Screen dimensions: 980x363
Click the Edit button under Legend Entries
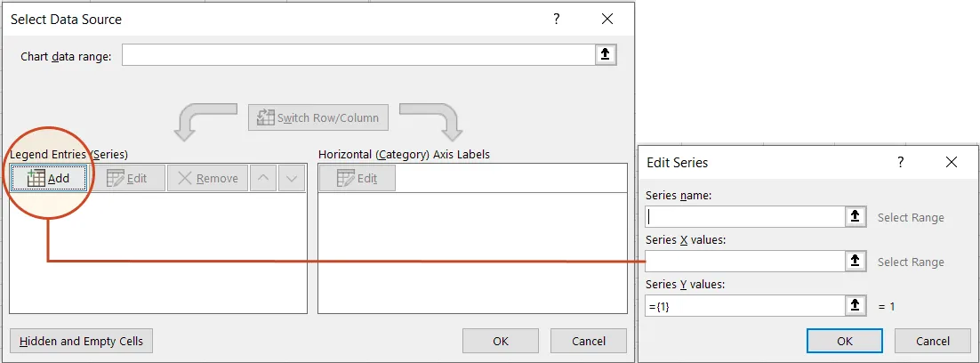(x=127, y=178)
